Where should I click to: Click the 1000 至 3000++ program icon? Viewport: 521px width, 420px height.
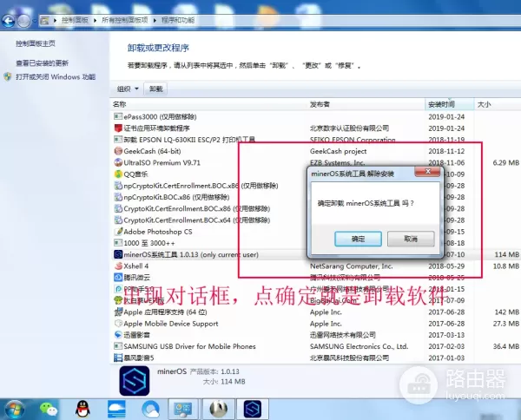[118, 243]
